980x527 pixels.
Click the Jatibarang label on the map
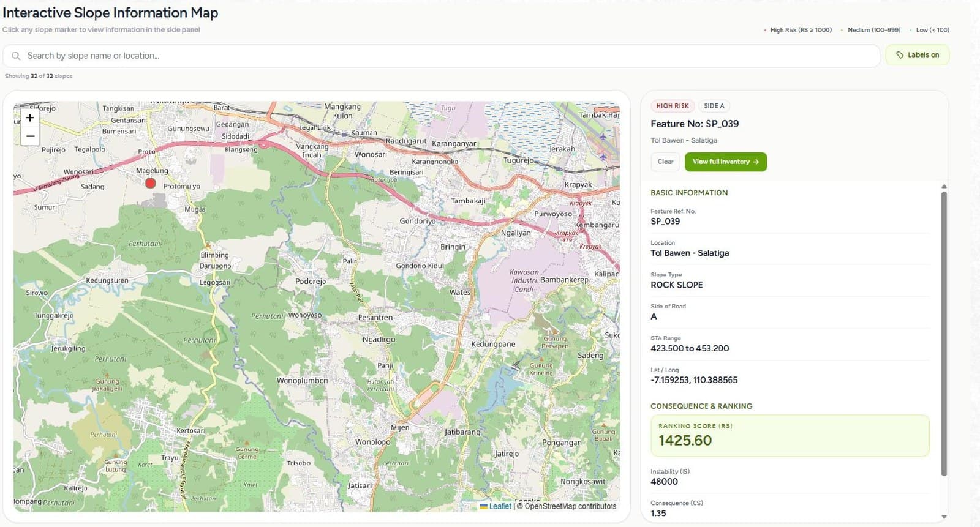[x=462, y=432]
